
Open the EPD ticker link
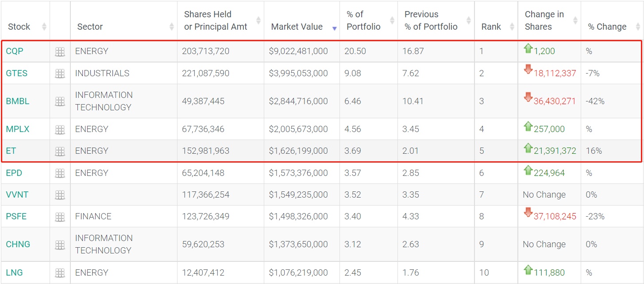tap(14, 173)
